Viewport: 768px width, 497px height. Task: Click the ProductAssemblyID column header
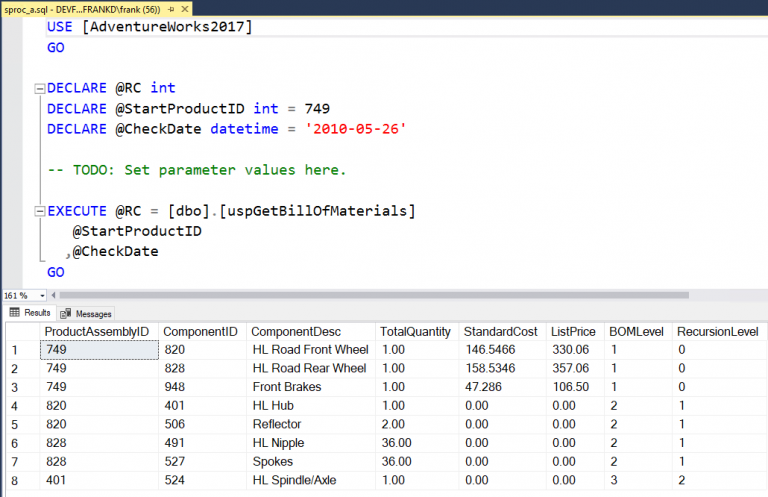[97, 331]
